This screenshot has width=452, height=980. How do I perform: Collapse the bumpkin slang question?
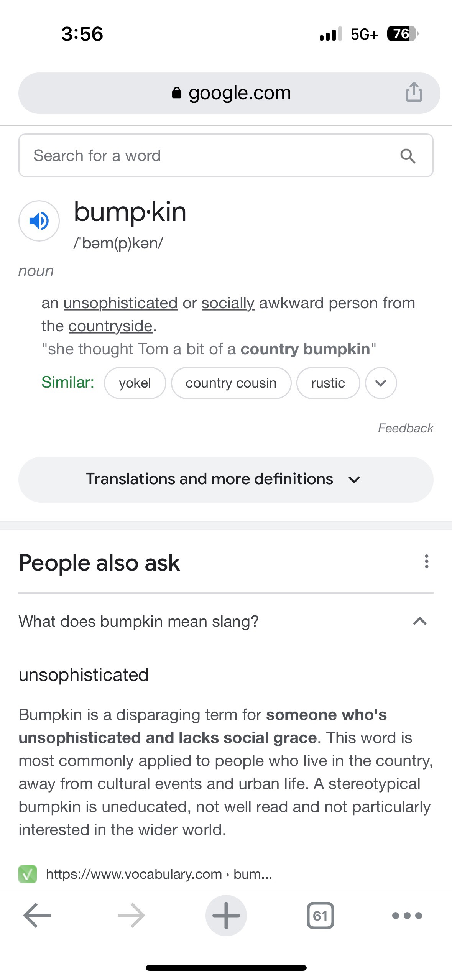click(420, 621)
